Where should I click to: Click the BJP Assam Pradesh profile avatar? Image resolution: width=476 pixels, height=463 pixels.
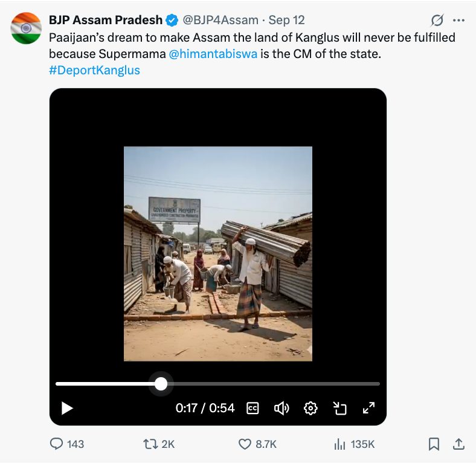click(26, 28)
